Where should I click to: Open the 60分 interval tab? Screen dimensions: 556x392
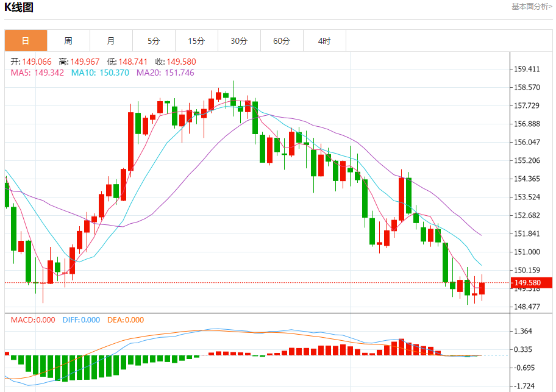(282, 41)
